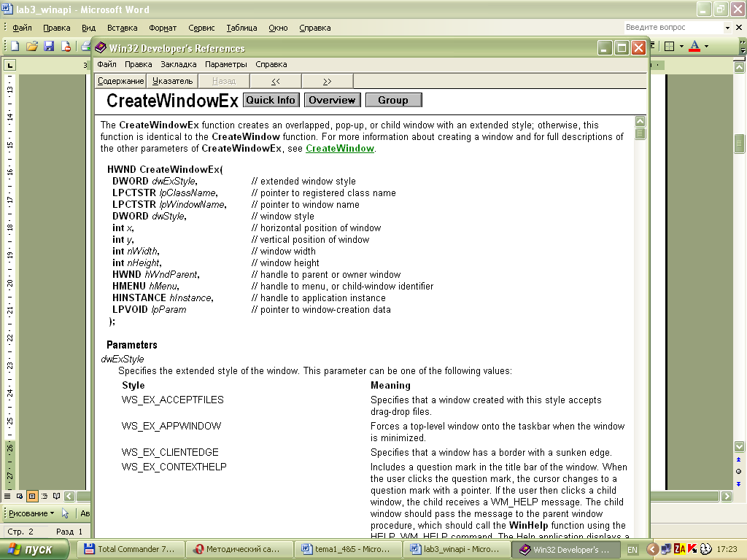Image resolution: width=747 pixels, height=560 pixels.
Task: Click Word vertical scrollbar down arrow
Action: coord(739,446)
